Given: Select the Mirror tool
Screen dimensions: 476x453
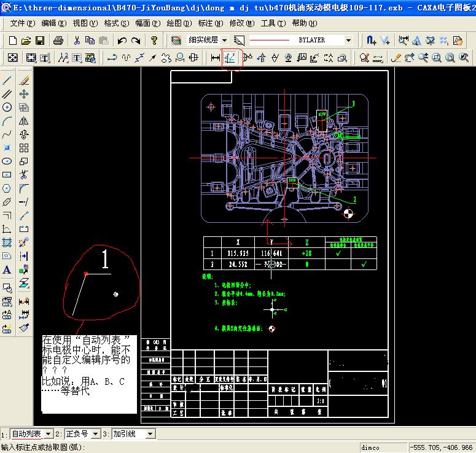Looking at the screenshot, I should coord(24,121).
